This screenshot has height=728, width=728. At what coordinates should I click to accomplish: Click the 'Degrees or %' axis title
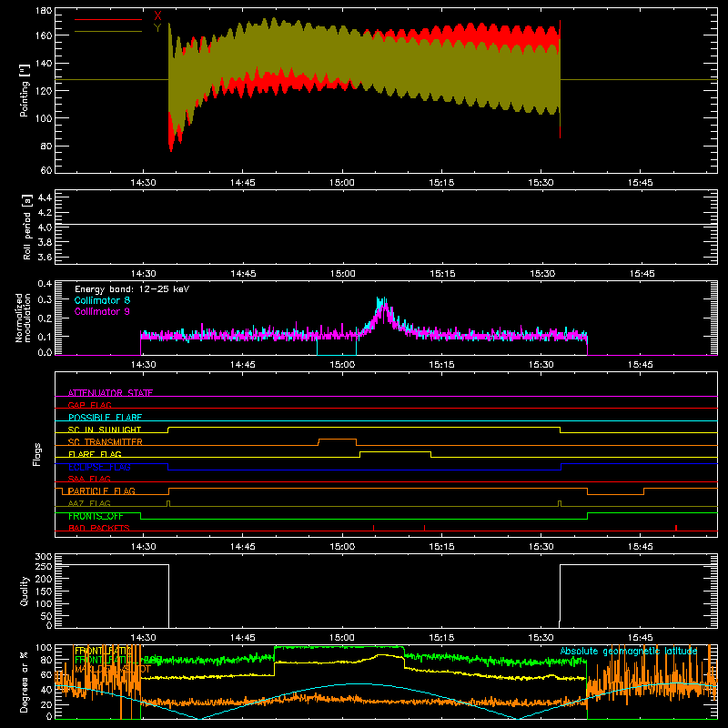point(25,682)
